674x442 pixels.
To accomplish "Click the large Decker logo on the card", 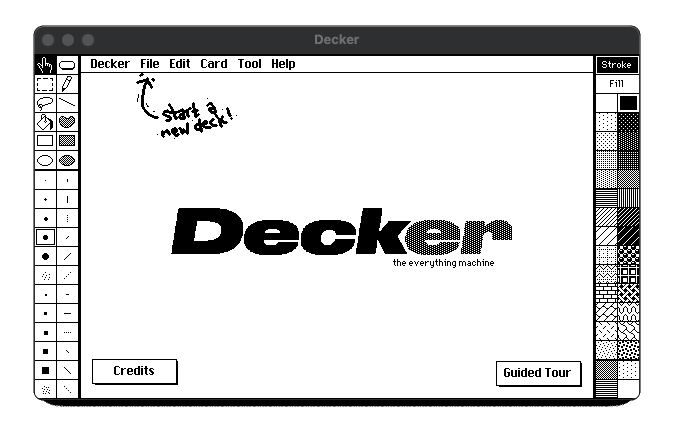I will point(342,231).
